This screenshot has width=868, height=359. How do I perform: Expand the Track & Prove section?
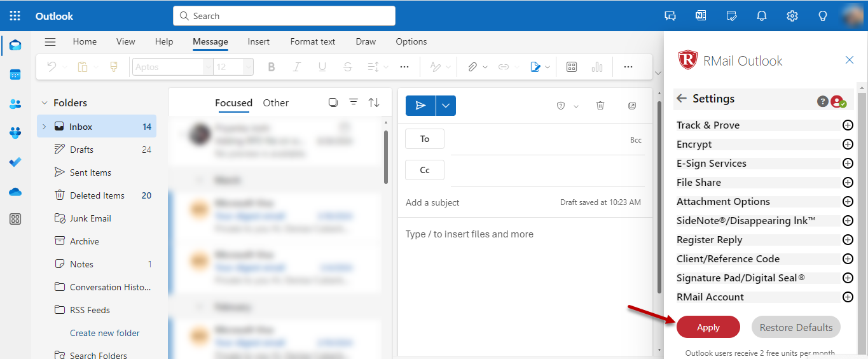[848, 125]
